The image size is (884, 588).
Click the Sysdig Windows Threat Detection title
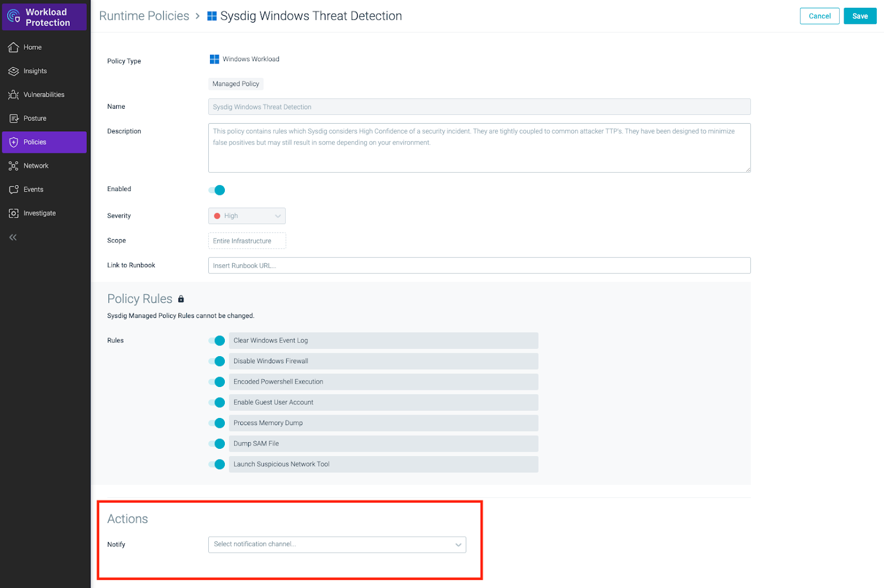pyautogui.click(x=311, y=16)
